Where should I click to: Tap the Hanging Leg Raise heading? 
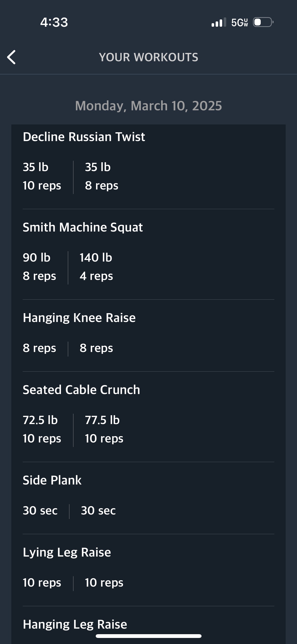tap(75, 624)
